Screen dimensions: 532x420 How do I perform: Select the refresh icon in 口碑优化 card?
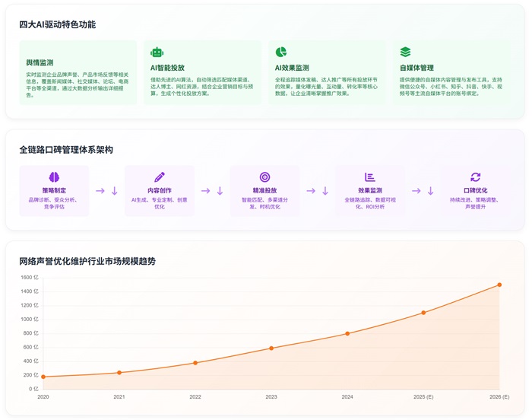click(475, 177)
